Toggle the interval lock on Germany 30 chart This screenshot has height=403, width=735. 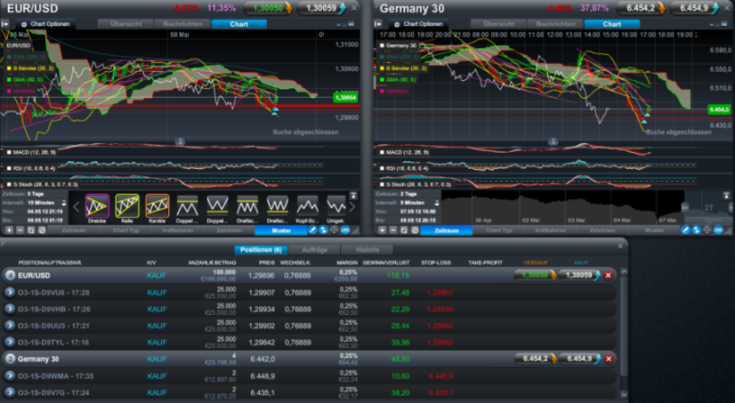[x=436, y=203]
